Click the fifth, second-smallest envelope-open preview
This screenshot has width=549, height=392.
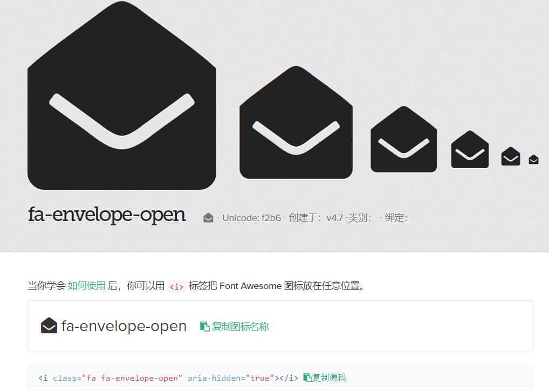(511, 156)
